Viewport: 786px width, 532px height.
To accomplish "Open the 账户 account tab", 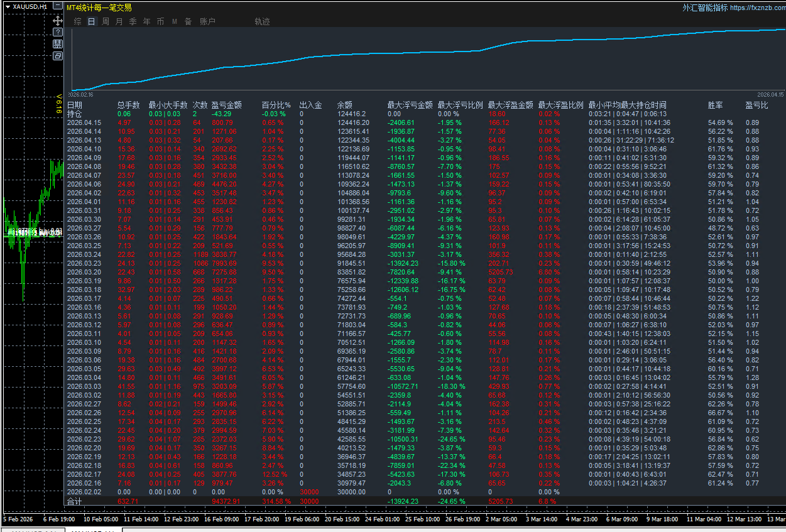I will coord(207,21).
